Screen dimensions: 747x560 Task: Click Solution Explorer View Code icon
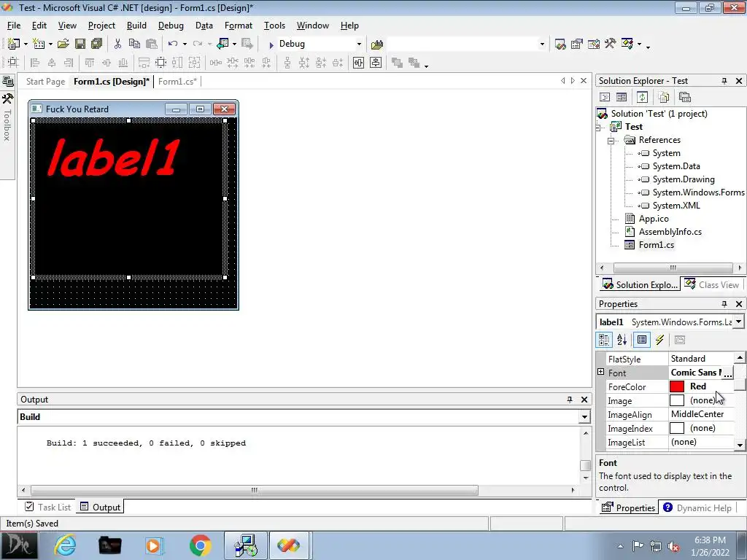pyautogui.click(x=605, y=97)
